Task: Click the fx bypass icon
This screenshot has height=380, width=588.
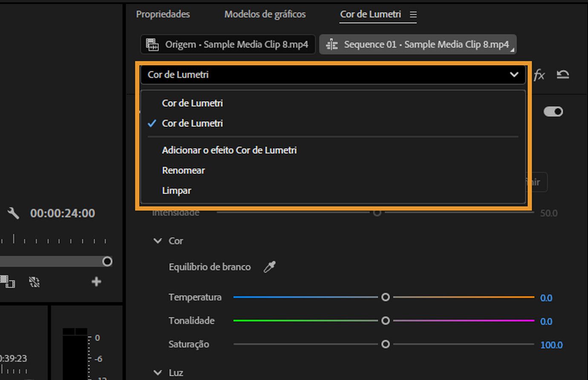Action: [539, 75]
